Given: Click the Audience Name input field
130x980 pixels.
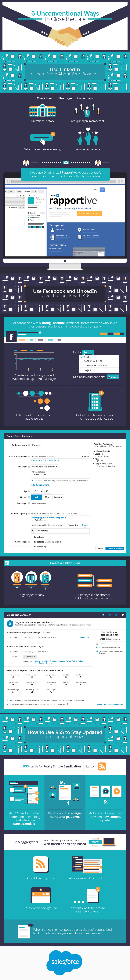Looking at the screenshot, I should pyautogui.click(x=60, y=445).
